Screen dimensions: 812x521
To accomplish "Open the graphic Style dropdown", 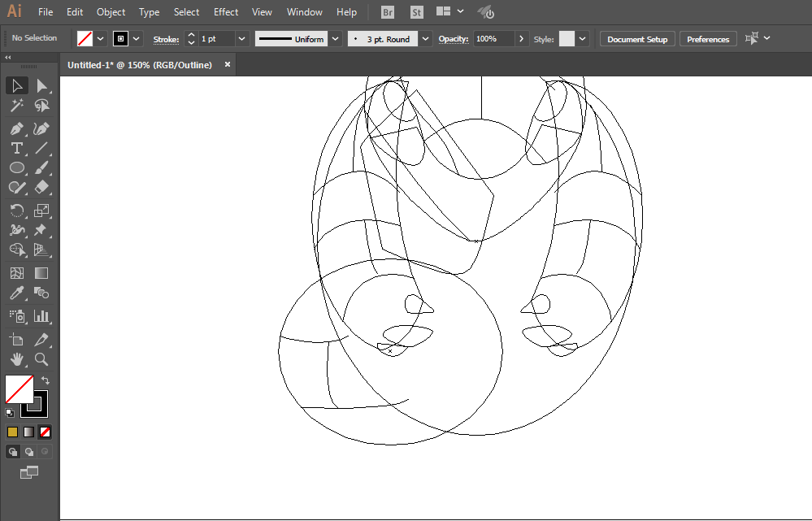I will 583,39.
